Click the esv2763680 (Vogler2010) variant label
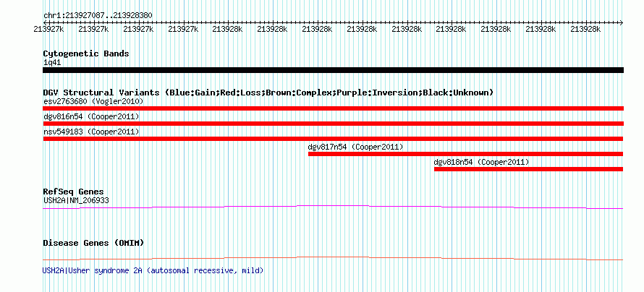 pos(93,101)
